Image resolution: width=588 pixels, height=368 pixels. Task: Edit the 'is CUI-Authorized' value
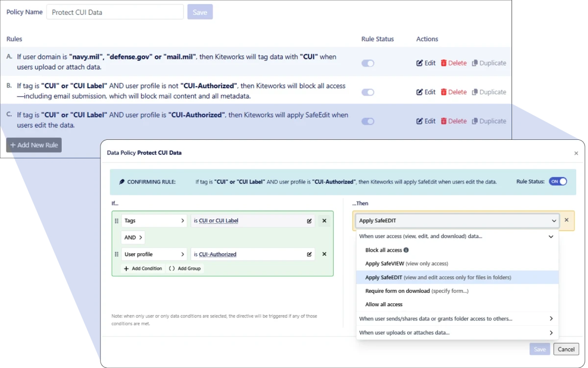309,254
